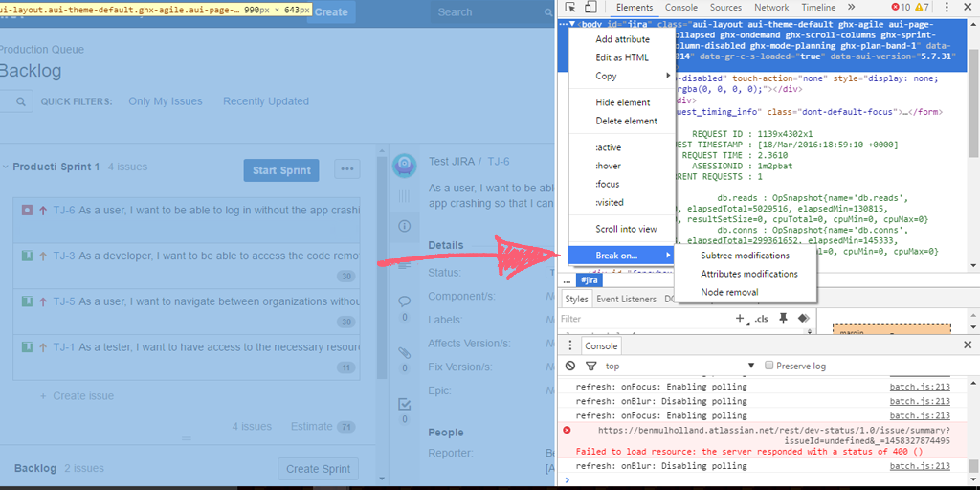The image size is (980, 490).
Task: Choose Add attribute from context menu
Action: click(x=622, y=39)
